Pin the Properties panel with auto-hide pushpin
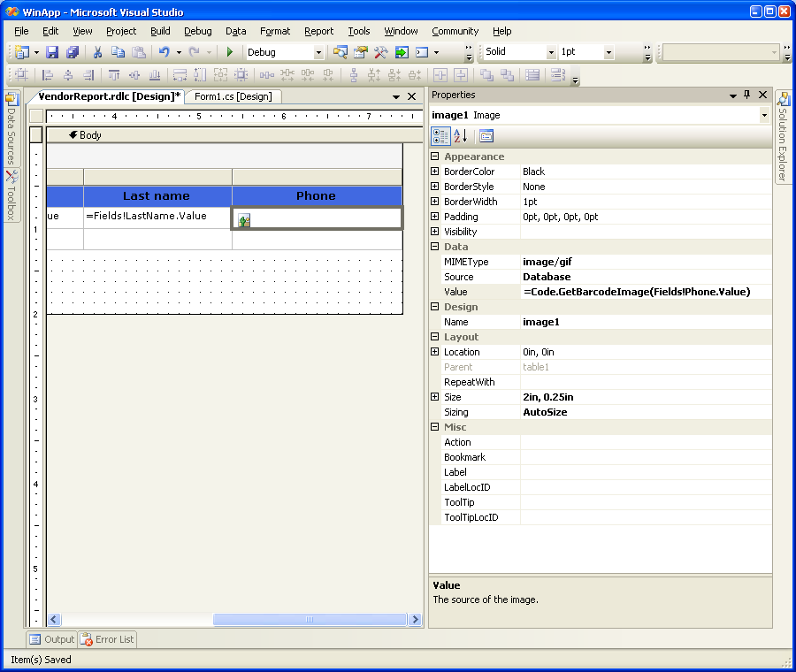 coord(746,95)
